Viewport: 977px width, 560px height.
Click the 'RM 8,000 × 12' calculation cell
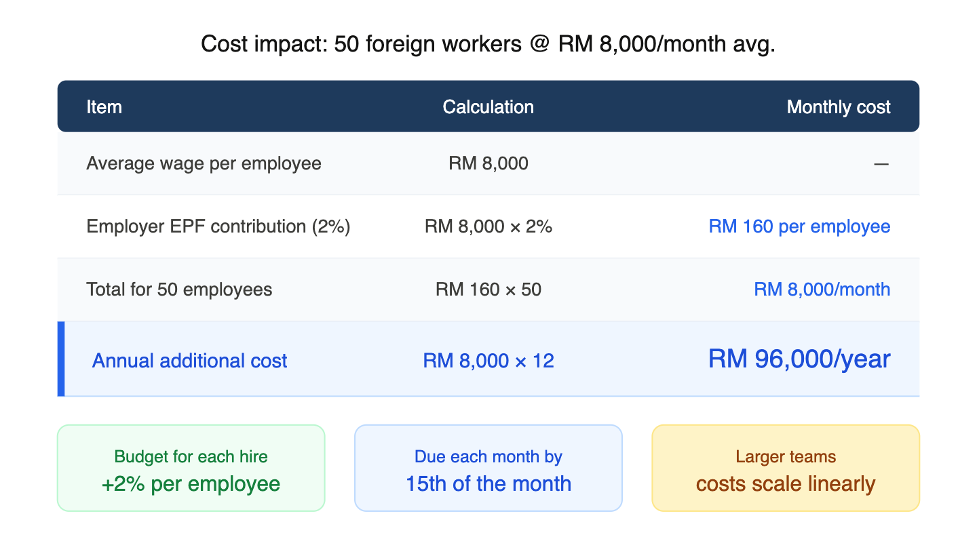tap(488, 360)
